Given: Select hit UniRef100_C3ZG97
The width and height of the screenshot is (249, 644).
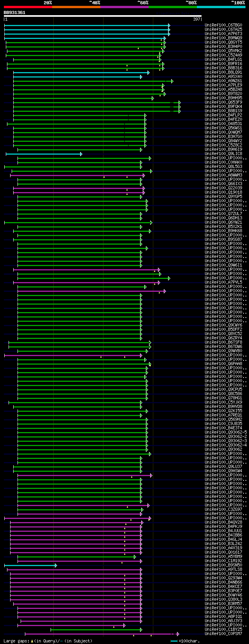Looking at the screenshot, I should point(223,510).
